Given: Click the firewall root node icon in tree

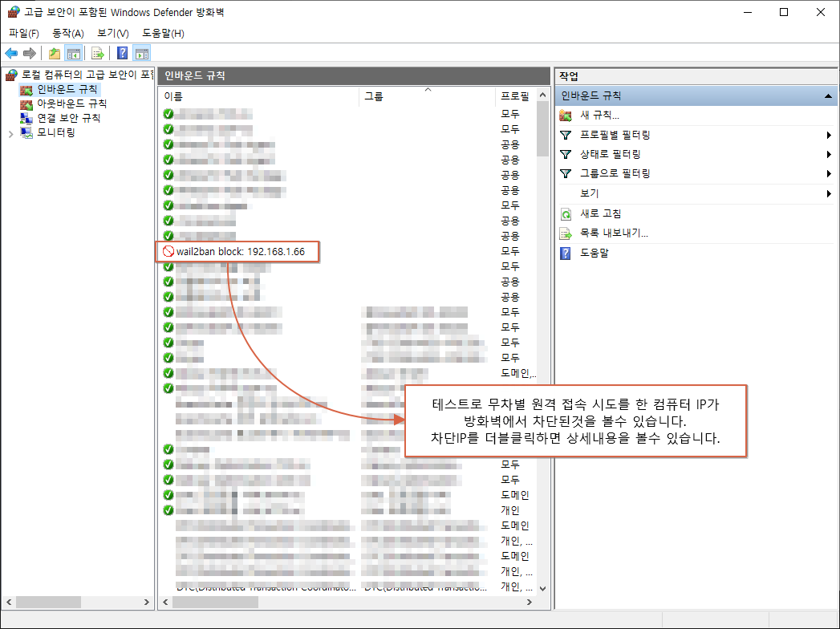Looking at the screenshot, I should [x=12, y=75].
